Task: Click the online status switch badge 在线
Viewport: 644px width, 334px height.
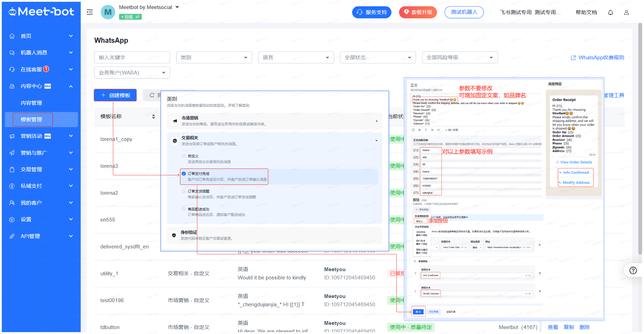Action: point(130,17)
